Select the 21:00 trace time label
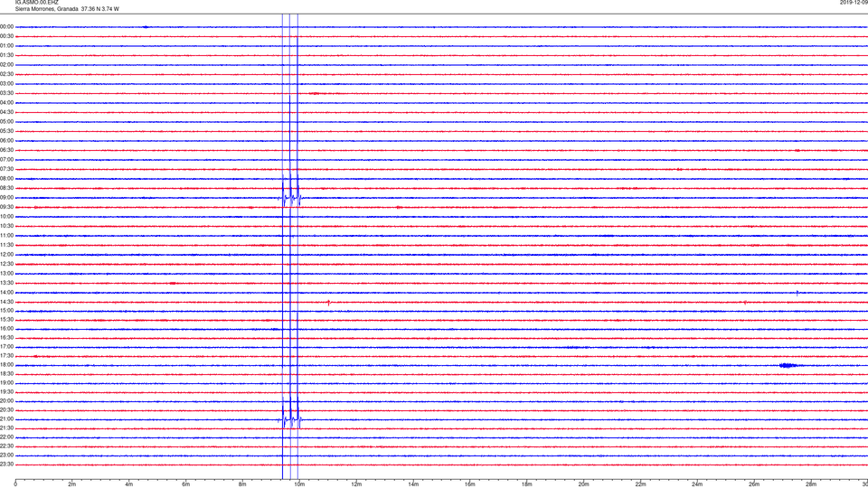 (x=6, y=418)
